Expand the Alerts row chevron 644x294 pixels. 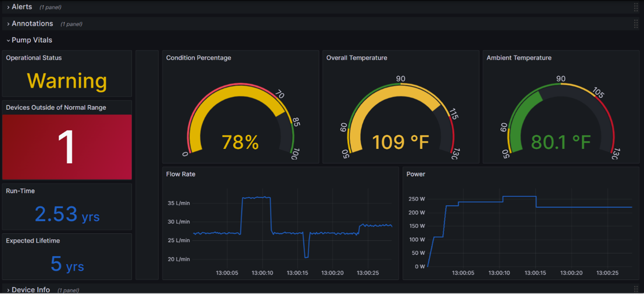8,7
